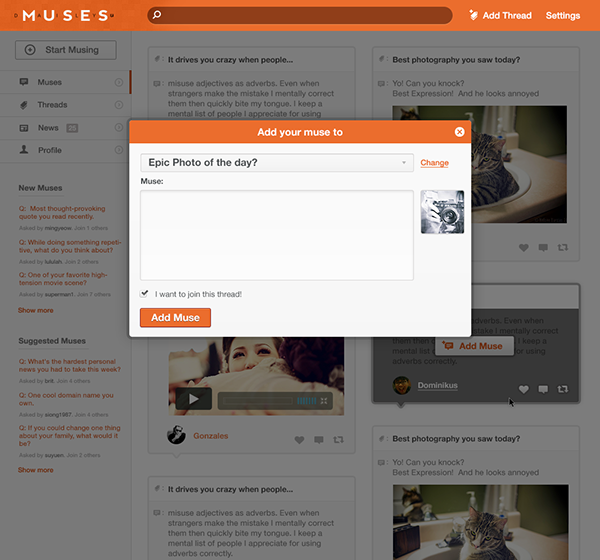600x560 pixels.
Task: Click Show more under New Muses
Action: (x=36, y=310)
